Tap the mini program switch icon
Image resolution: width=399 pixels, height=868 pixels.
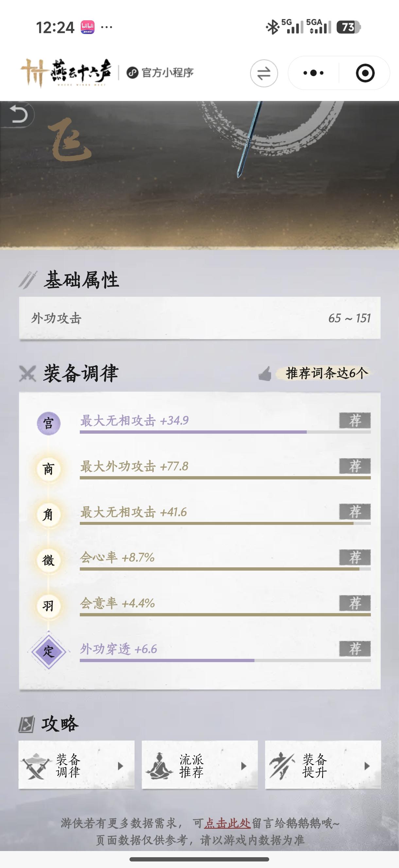(x=264, y=73)
